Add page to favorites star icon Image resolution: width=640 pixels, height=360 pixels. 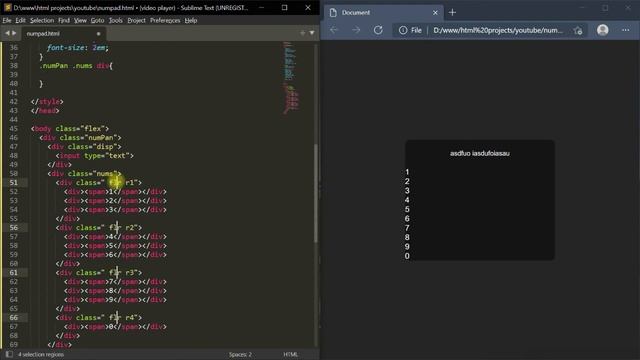pos(578,30)
